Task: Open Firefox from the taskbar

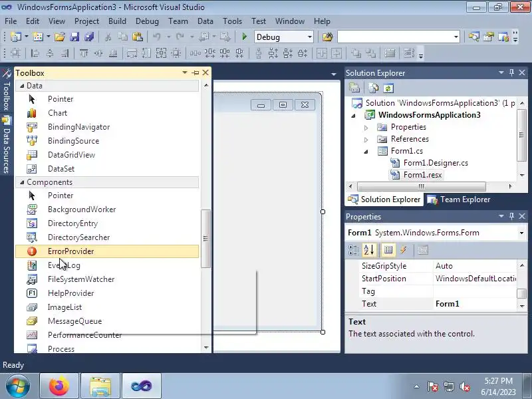Action: point(59,386)
